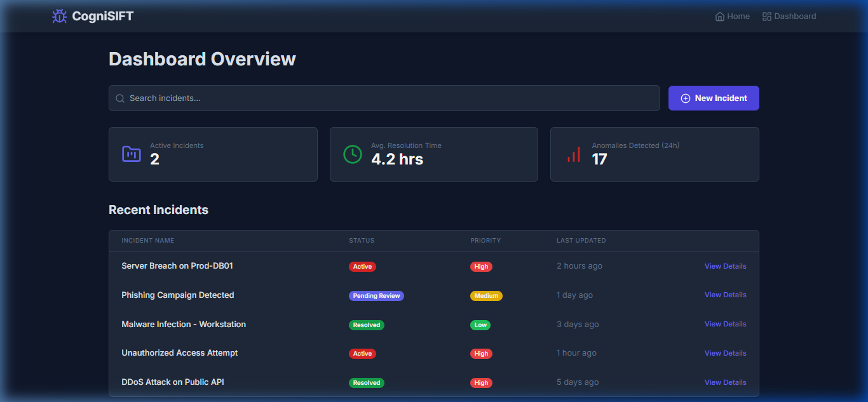Viewport: 868px width, 402px height.
Task: Click the '4.2 hrs' resolution time value
Action: 397,159
